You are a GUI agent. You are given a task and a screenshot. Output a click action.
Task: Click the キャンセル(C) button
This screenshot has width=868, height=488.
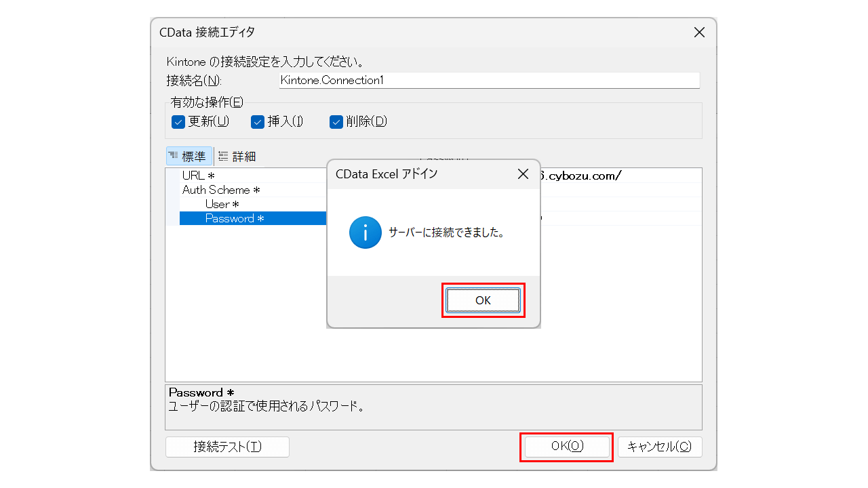[x=660, y=447]
